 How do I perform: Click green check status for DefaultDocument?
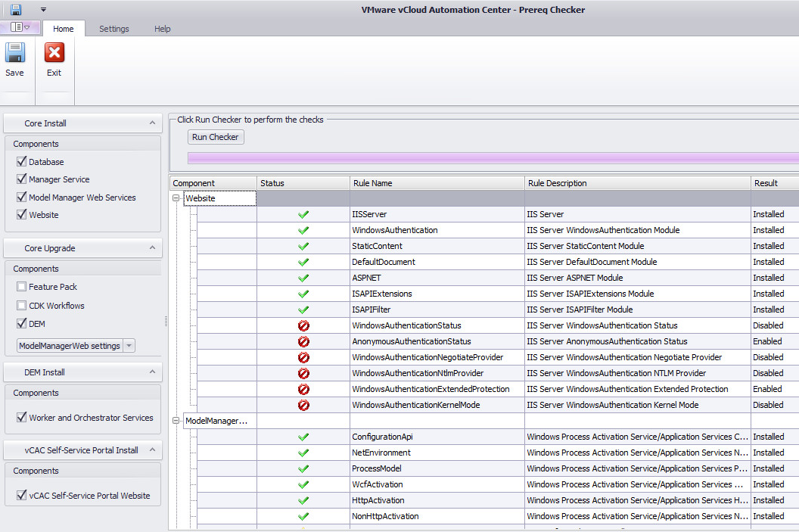pyautogui.click(x=303, y=262)
